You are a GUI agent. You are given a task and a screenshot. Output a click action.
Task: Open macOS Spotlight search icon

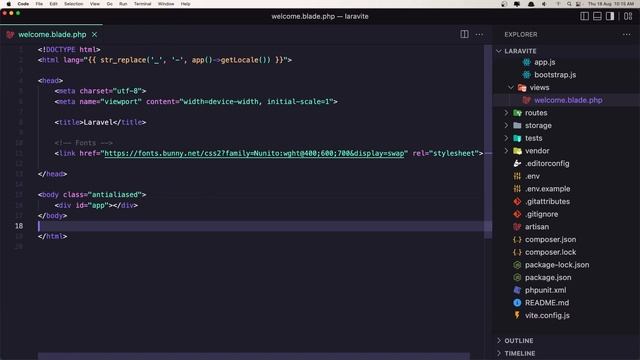(569, 4)
